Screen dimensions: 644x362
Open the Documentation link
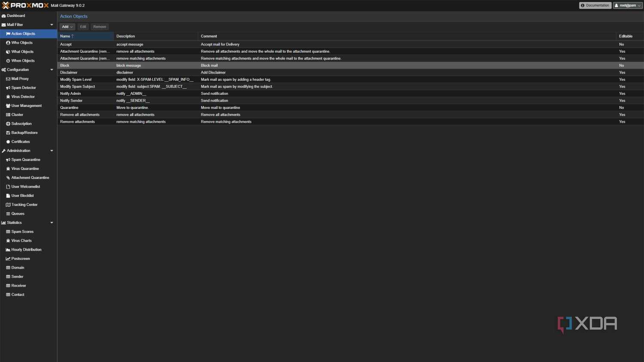(x=595, y=6)
